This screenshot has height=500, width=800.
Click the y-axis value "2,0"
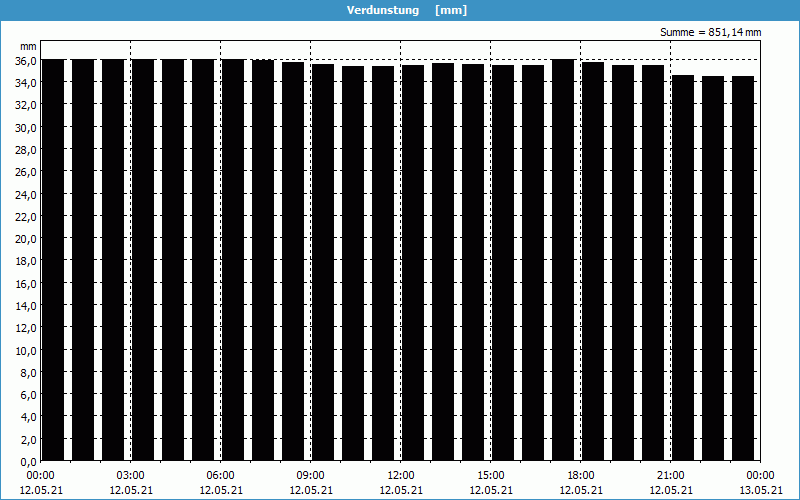click(28, 440)
